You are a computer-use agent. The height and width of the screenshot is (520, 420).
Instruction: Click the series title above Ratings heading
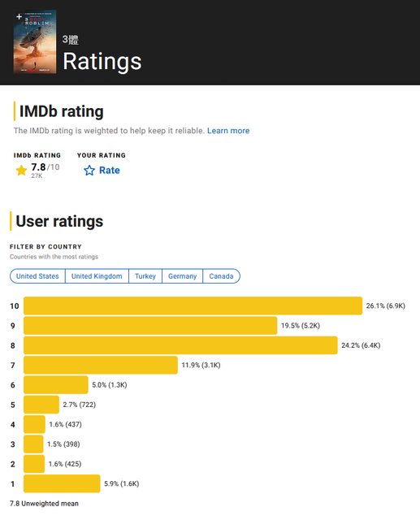pyautogui.click(x=71, y=40)
